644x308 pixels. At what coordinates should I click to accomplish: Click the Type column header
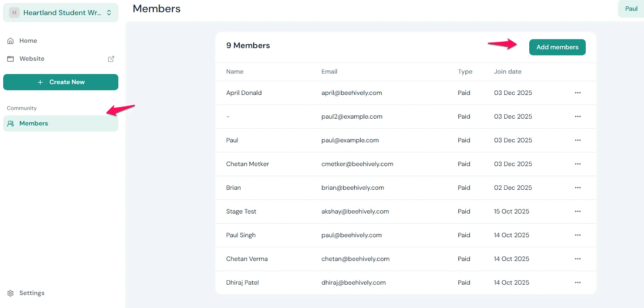point(465,72)
